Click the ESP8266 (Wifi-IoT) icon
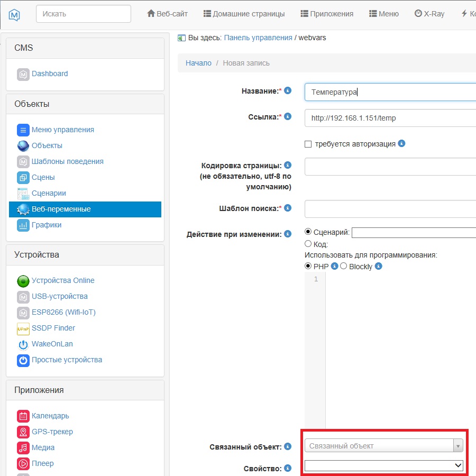 [x=23, y=313]
